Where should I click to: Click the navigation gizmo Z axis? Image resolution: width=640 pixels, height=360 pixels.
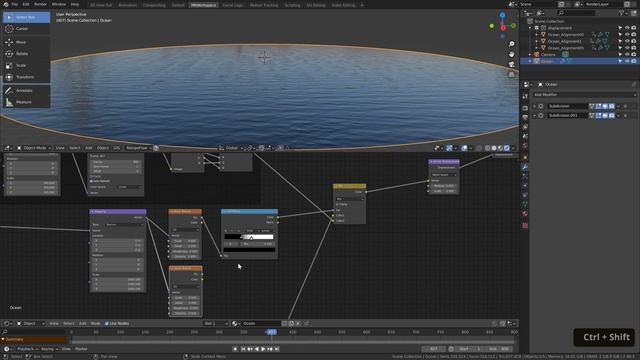[x=502, y=15]
